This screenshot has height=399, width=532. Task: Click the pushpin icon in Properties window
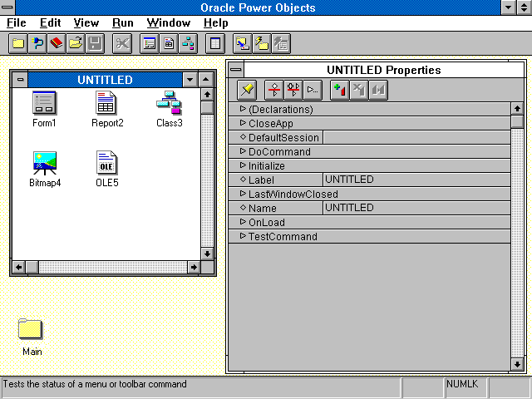(x=247, y=89)
